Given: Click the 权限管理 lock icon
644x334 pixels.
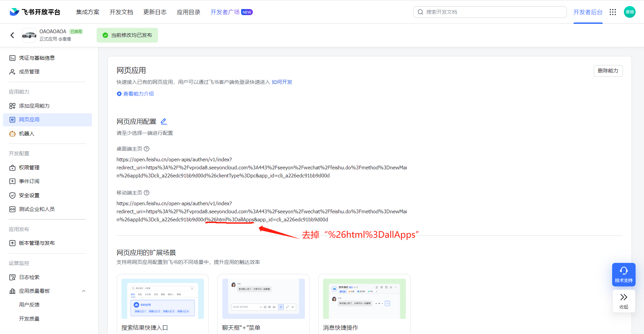Looking at the screenshot, I should pos(12,168).
